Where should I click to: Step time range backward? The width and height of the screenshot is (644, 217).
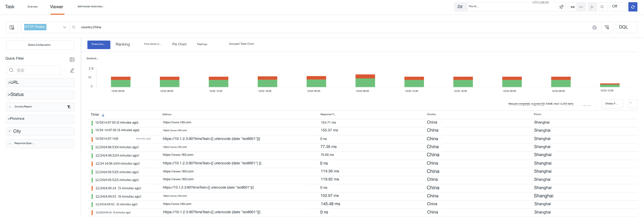coord(572,7)
